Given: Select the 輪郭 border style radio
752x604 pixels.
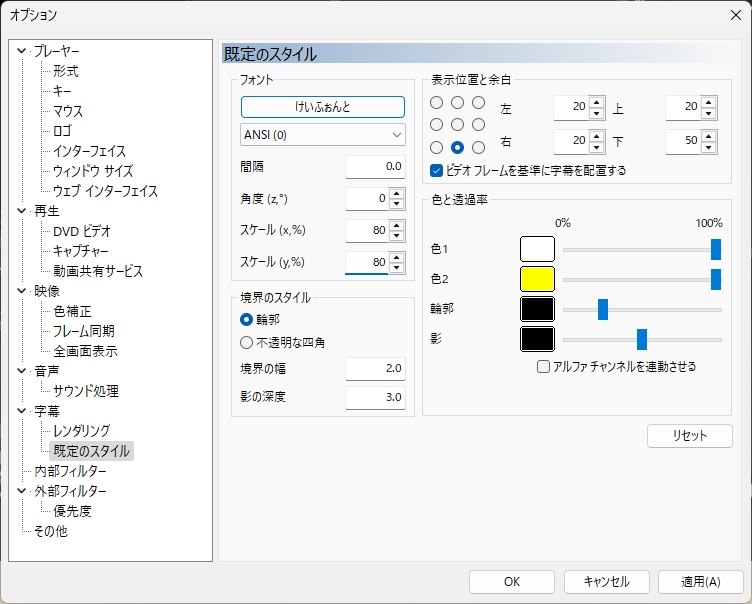Looking at the screenshot, I should tap(246, 320).
